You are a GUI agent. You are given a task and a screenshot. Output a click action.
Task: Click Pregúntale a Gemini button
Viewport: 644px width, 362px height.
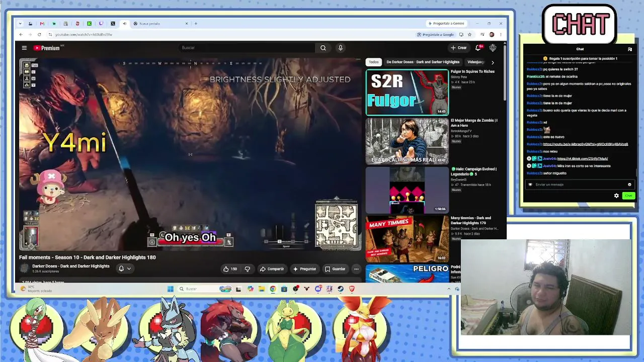446,24
